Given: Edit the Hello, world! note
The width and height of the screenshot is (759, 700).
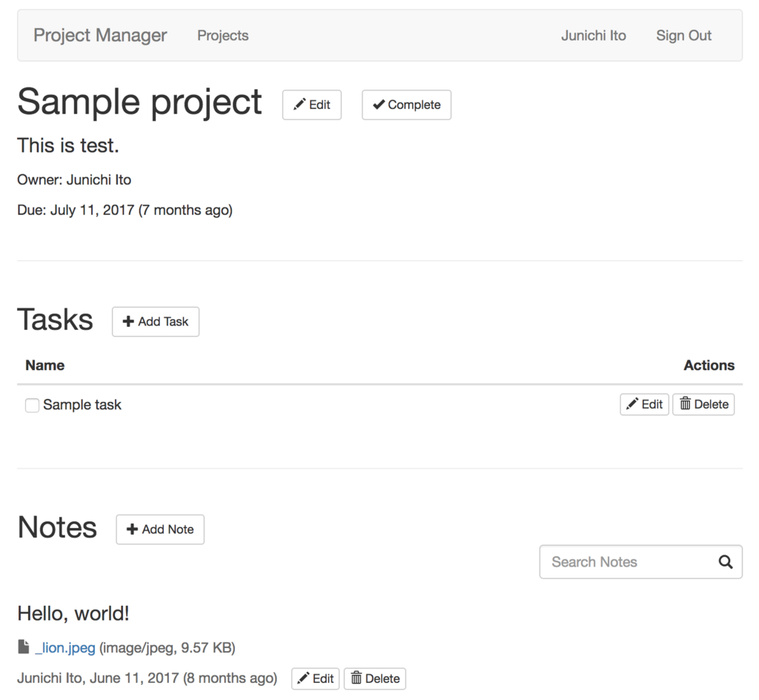Looking at the screenshot, I should pos(315,678).
